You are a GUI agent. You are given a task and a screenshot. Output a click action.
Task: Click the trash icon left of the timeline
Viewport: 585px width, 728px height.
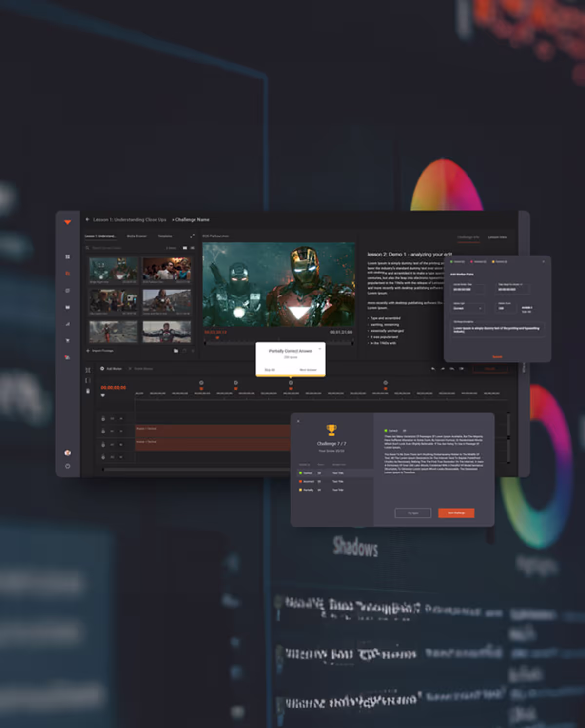pos(88,391)
